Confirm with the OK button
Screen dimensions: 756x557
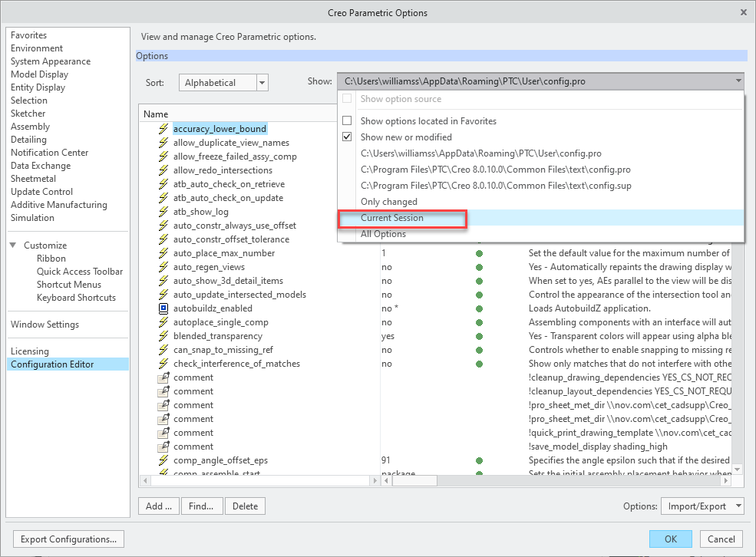(x=671, y=539)
